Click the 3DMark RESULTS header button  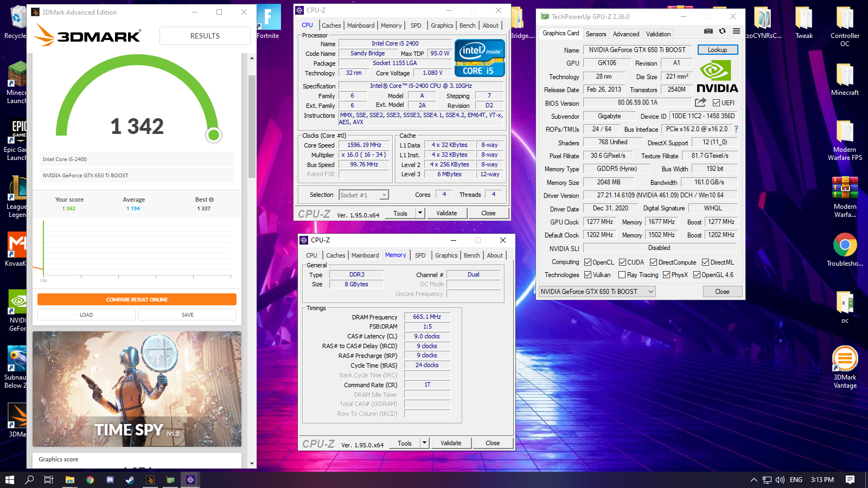coord(205,36)
